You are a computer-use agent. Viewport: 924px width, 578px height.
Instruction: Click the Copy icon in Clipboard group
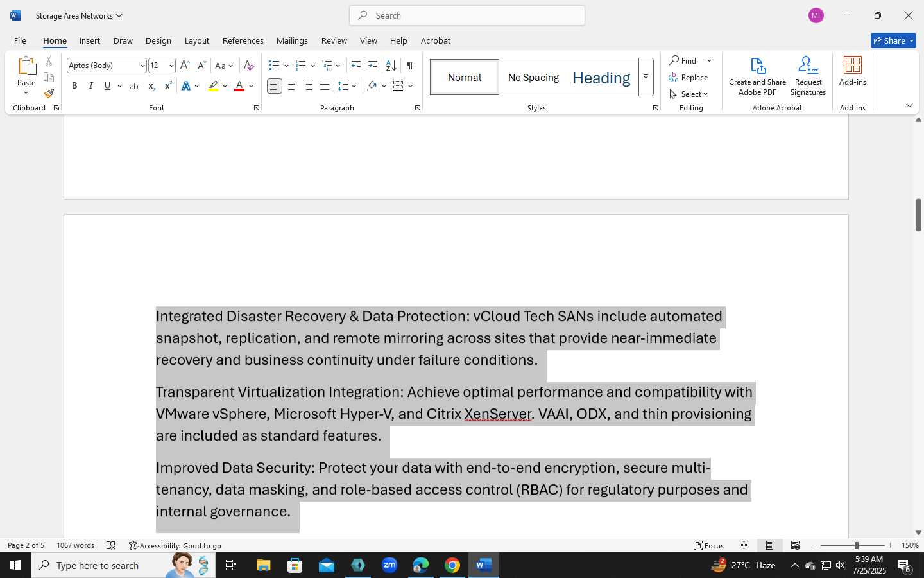tap(49, 77)
